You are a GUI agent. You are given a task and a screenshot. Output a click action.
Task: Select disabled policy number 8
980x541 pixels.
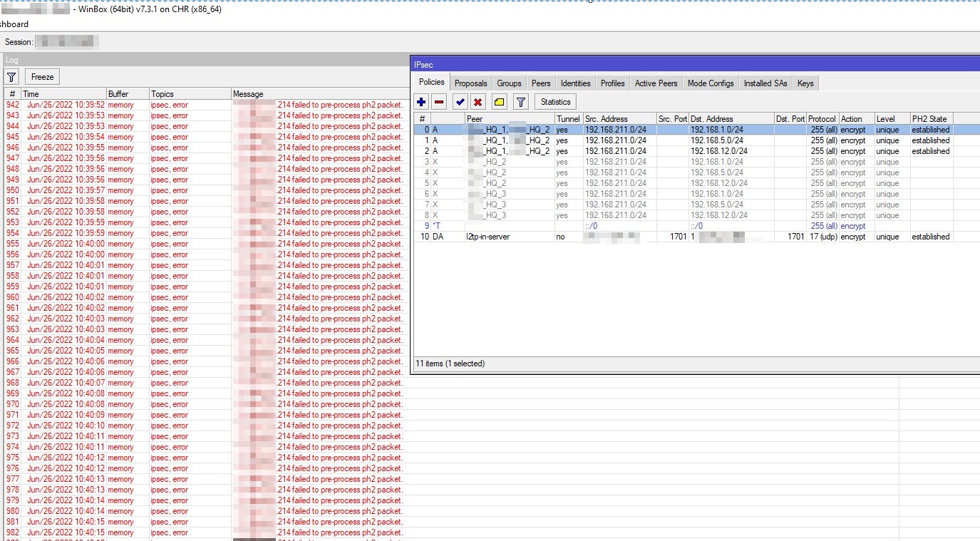click(696, 215)
